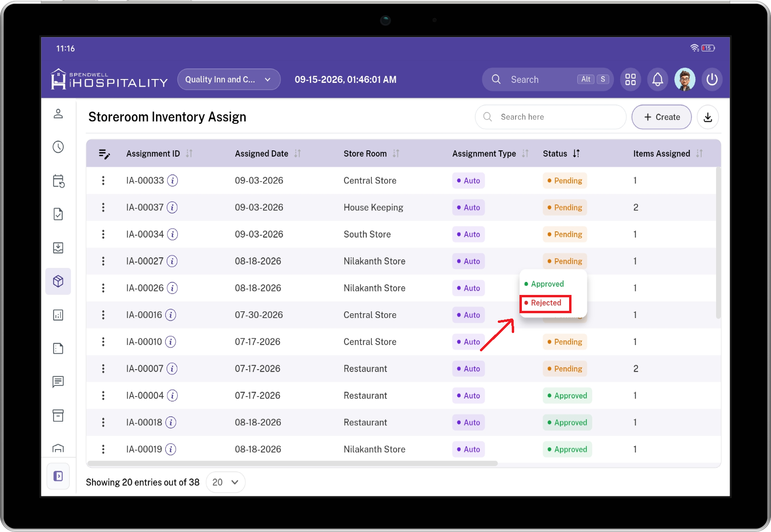Sort by Assigned Date column
771x532 pixels.
pos(298,154)
